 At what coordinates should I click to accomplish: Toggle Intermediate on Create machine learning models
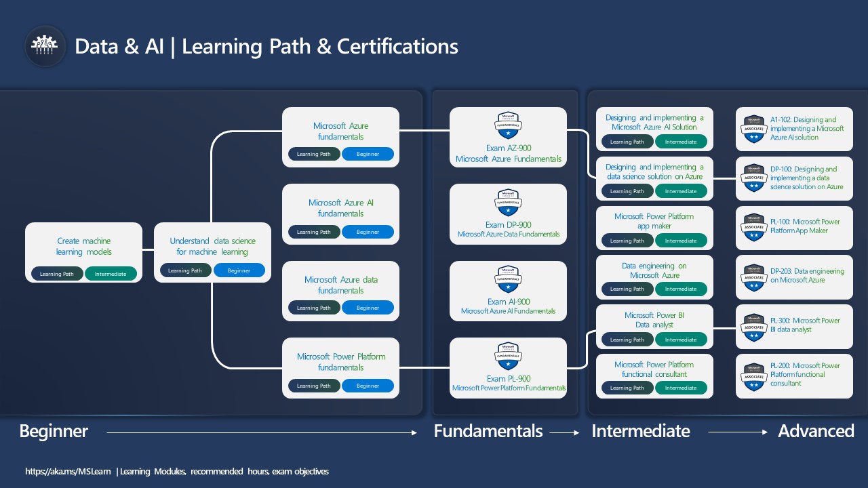(x=111, y=273)
